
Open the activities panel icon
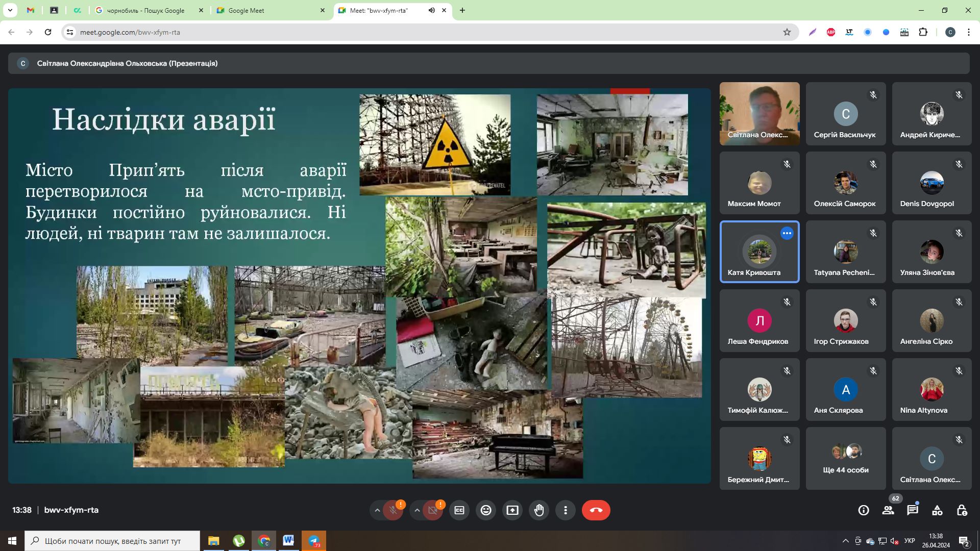(x=937, y=510)
